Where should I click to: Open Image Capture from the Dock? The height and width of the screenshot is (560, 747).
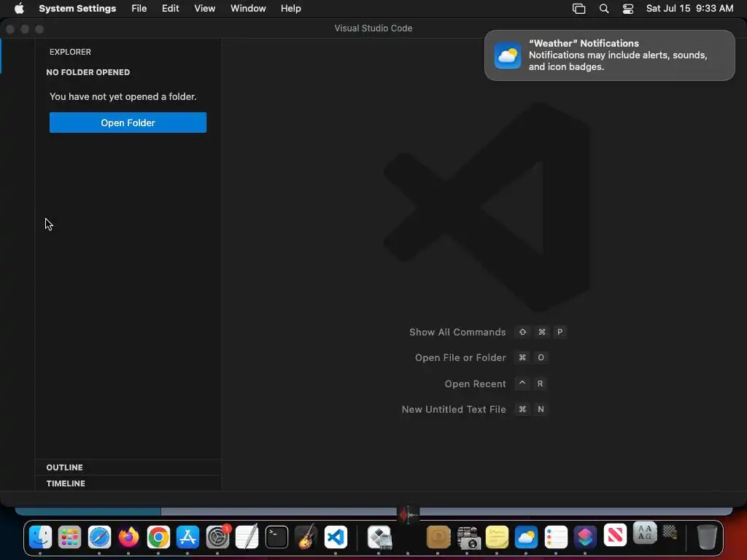click(x=468, y=537)
